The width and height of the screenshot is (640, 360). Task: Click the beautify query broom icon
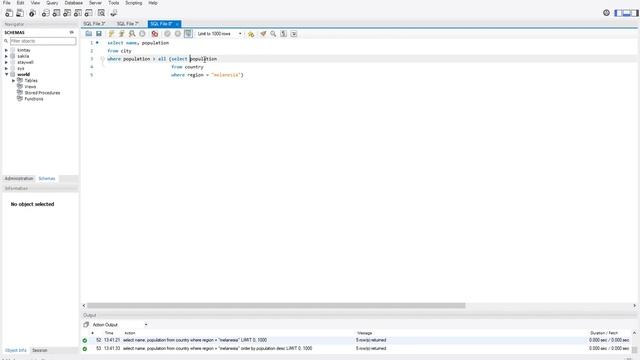point(263,34)
